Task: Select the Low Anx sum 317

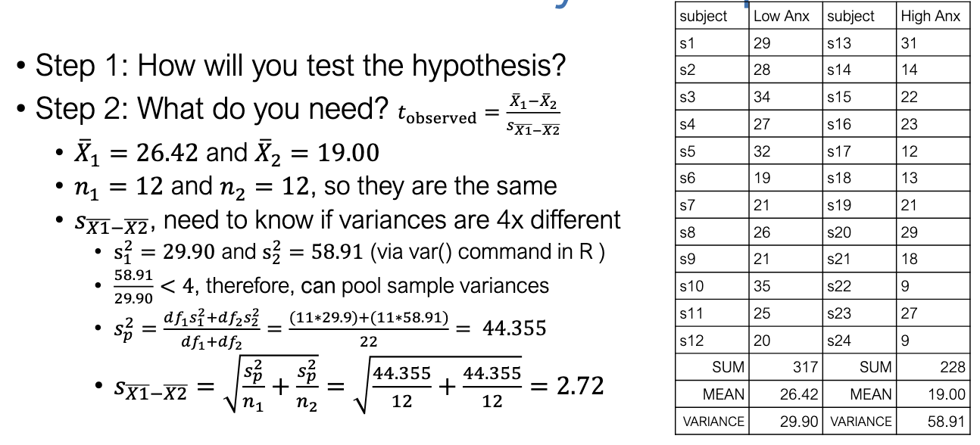Action: point(805,367)
